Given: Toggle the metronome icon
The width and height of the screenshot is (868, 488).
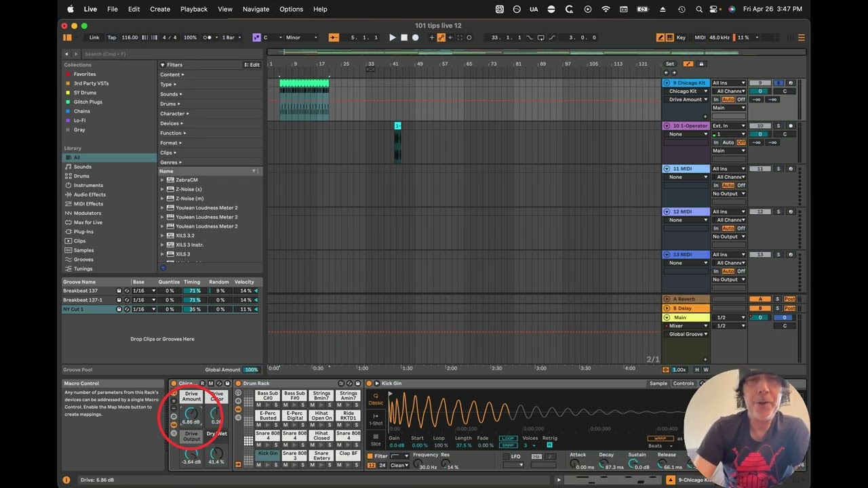Looking at the screenshot, I should (207, 37).
